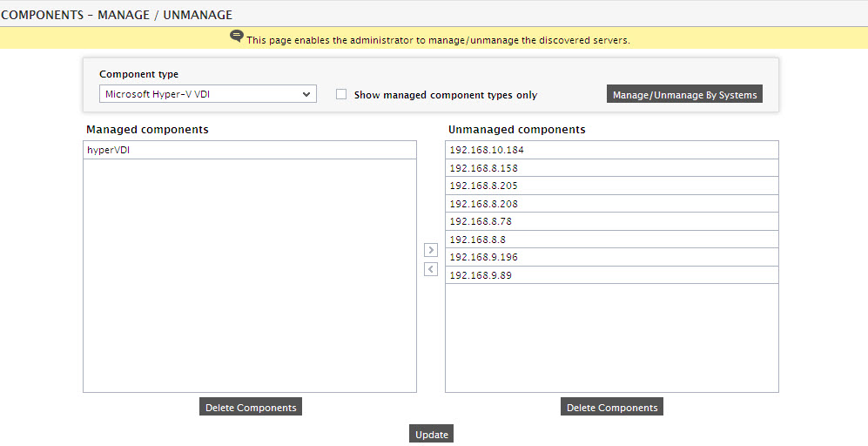Click the left arrow move icon

tap(431, 269)
